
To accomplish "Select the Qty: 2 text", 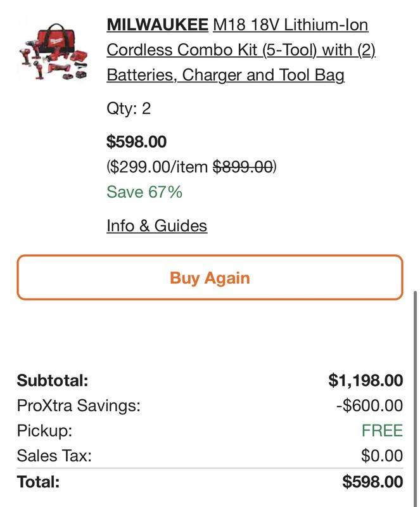I will point(129,108).
